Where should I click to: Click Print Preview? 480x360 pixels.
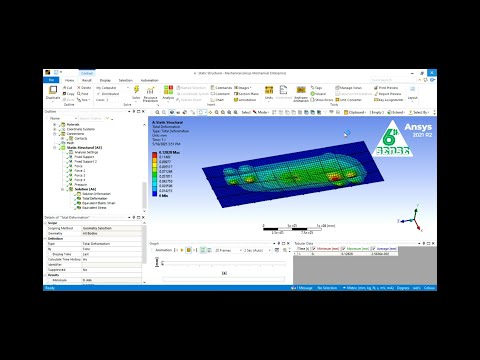tap(386, 88)
